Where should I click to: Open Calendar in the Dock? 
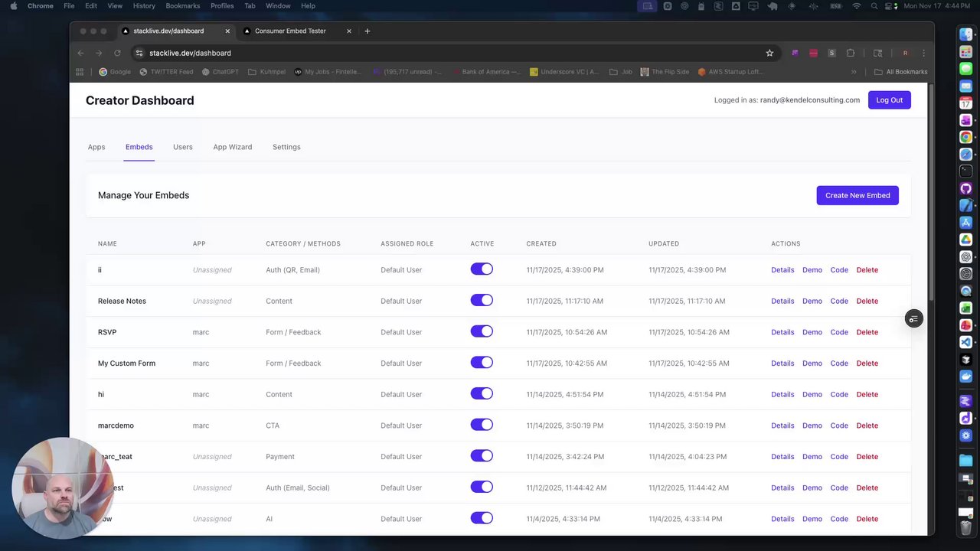click(966, 103)
